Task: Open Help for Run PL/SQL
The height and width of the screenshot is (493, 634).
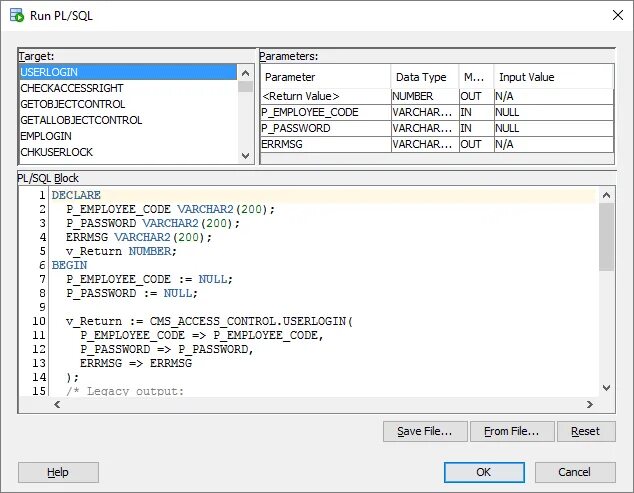Action: click(x=58, y=472)
